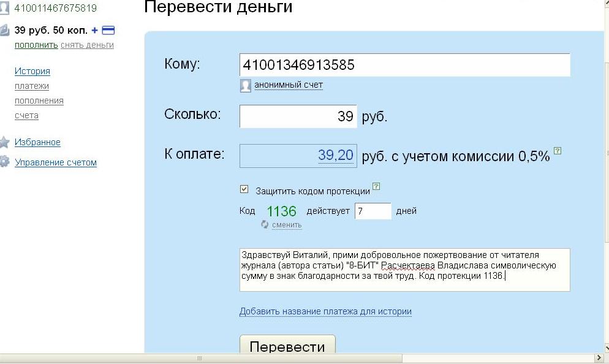Viewport: 609px width, 364px height.
Task: Click the refresh icon beside сменить
Action: [265, 224]
